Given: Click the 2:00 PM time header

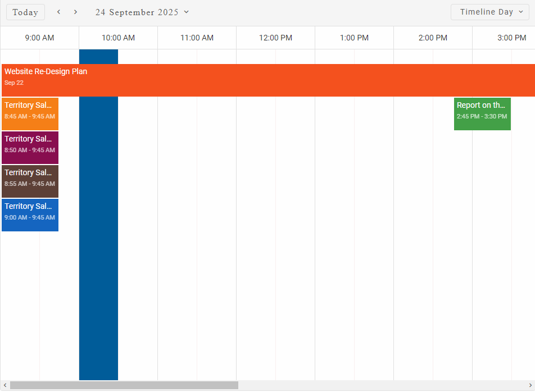Looking at the screenshot, I should click(x=433, y=38).
